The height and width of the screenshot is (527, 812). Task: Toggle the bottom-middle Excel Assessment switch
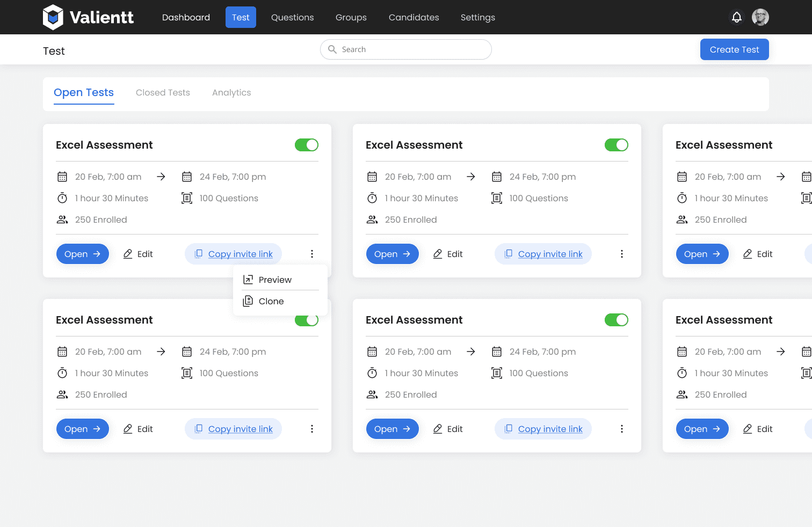click(x=617, y=320)
